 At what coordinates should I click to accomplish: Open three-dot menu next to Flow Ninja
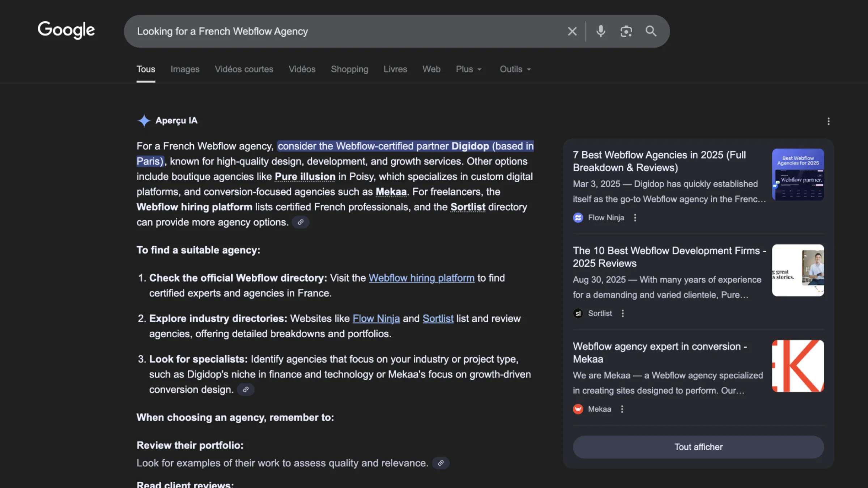[x=635, y=218]
